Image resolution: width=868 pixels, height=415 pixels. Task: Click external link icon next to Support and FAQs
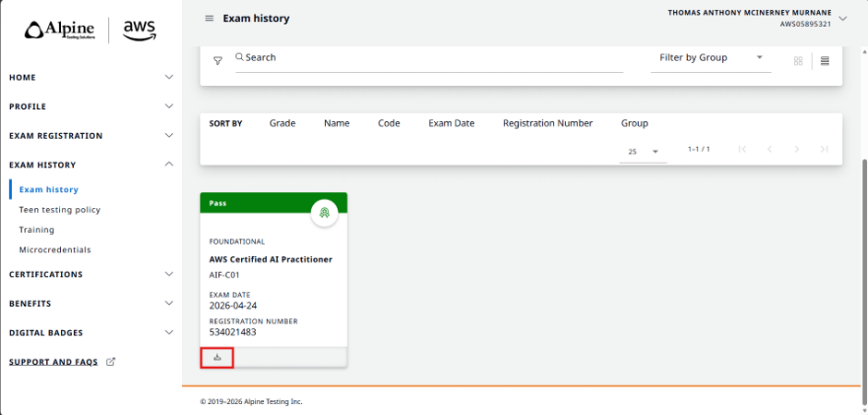coord(111,361)
